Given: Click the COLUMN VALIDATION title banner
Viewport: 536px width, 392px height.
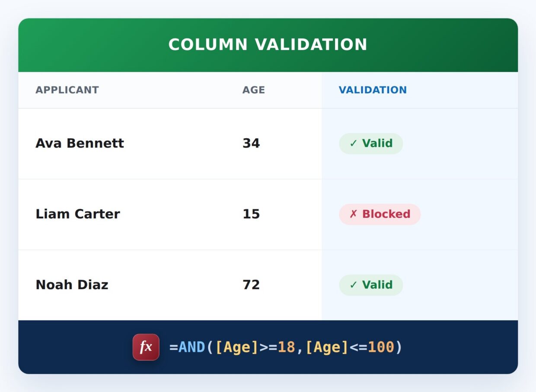Looking at the screenshot, I should tap(268, 45).
